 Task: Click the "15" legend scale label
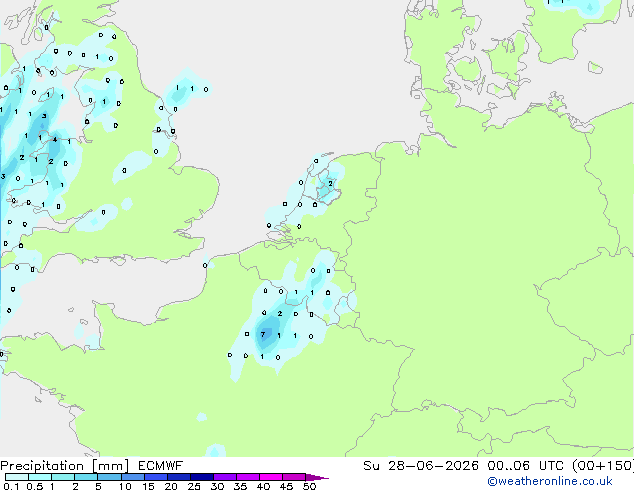tap(148, 486)
